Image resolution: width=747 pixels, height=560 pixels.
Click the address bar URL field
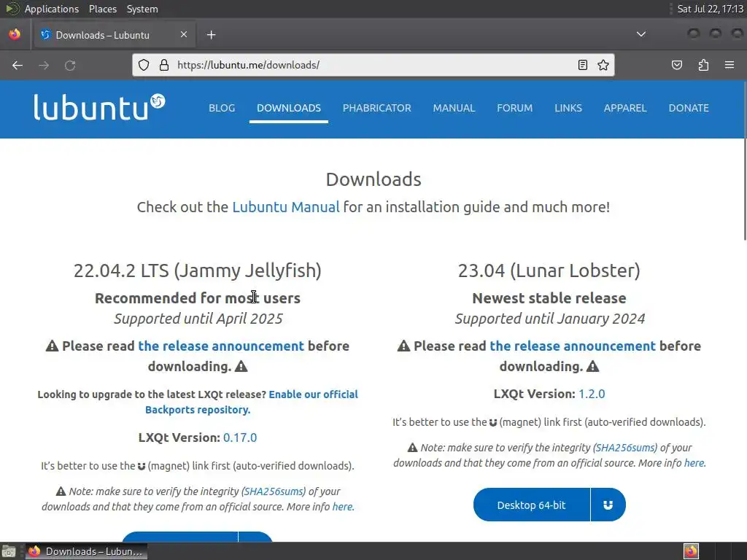tap(371, 65)
